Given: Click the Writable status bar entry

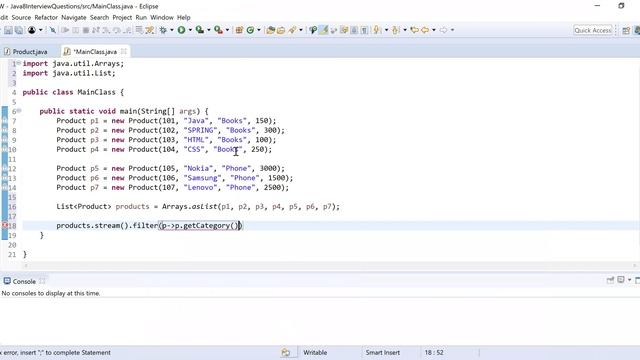Looking at the screenshot, I should tap(315, 352).
